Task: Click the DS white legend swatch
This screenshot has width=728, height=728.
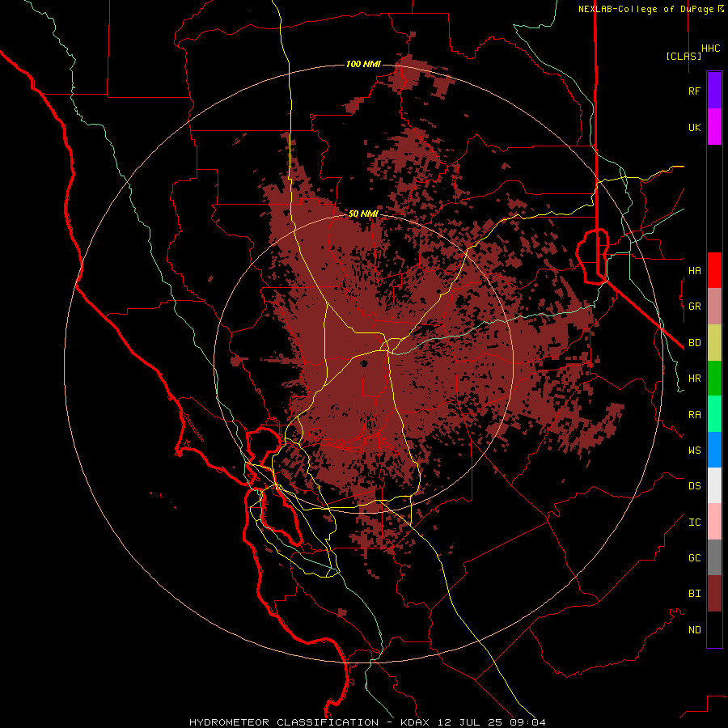Action: click(714, 485)
